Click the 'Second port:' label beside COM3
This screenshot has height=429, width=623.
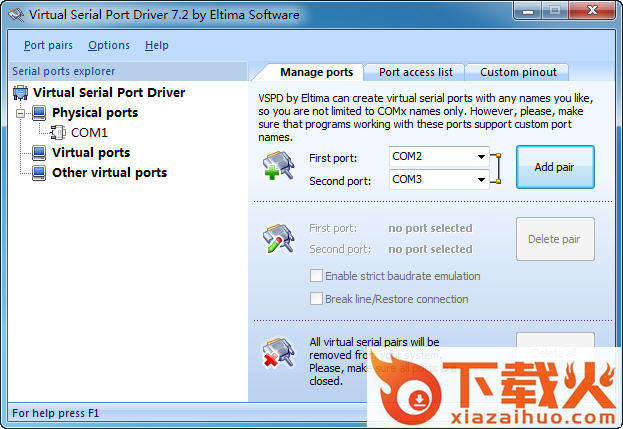(x=340, y=181)
